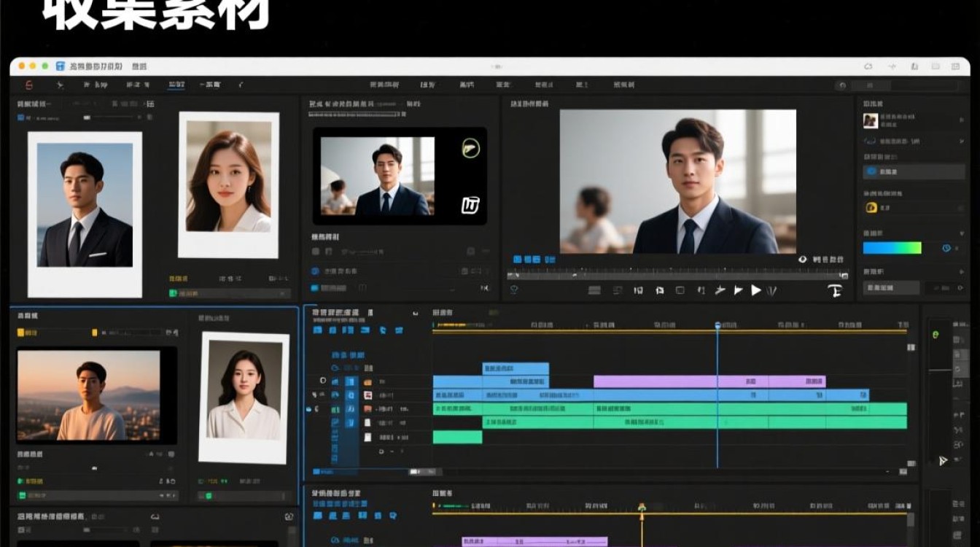Click the purple clip on the upper timeline
The height and width of the screenshot is (547, 980).
point(655,381)
